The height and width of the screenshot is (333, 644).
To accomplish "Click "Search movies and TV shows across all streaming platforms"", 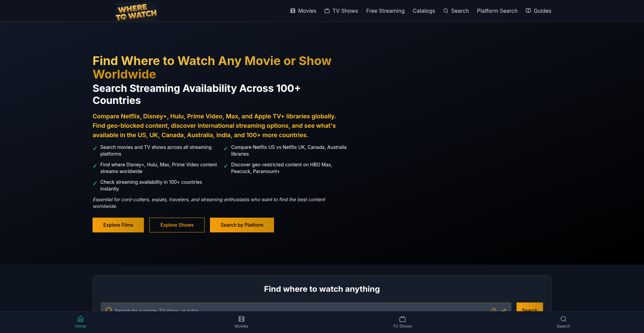I will (156, 151).
